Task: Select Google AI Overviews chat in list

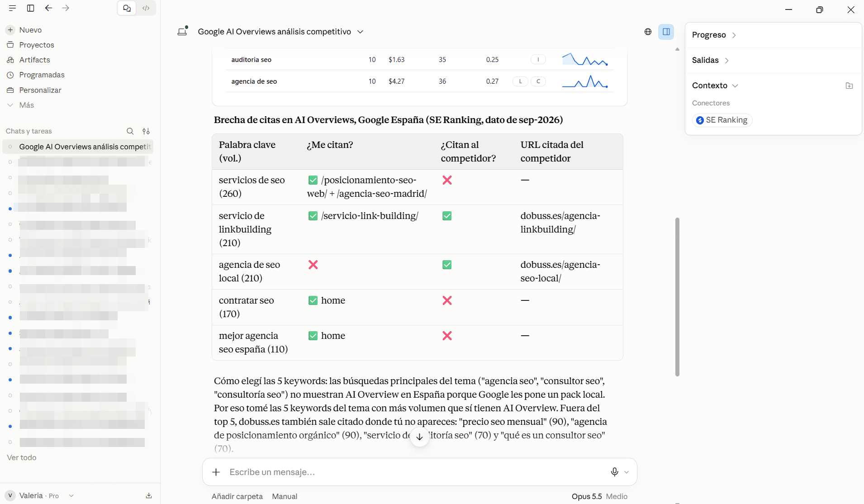Action: [x=78, y=147]
